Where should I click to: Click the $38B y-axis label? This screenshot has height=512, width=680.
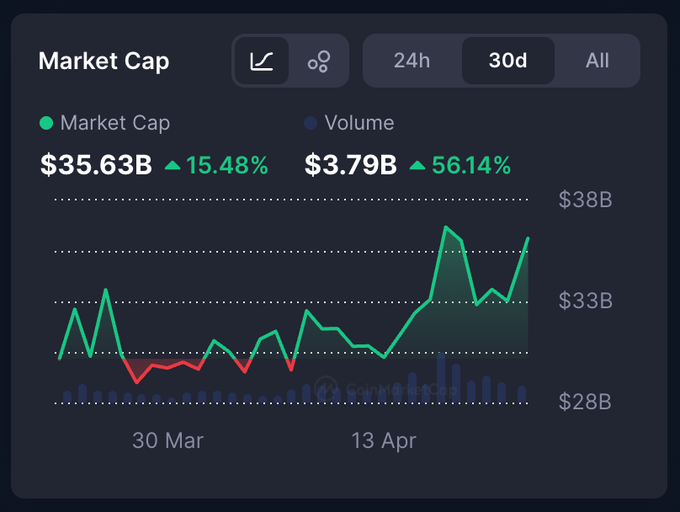click(585, 200)
